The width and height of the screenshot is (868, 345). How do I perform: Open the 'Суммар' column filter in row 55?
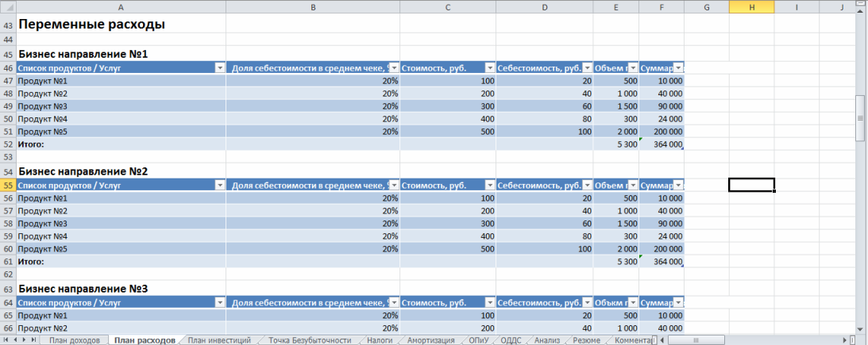(x=678, y=186)
